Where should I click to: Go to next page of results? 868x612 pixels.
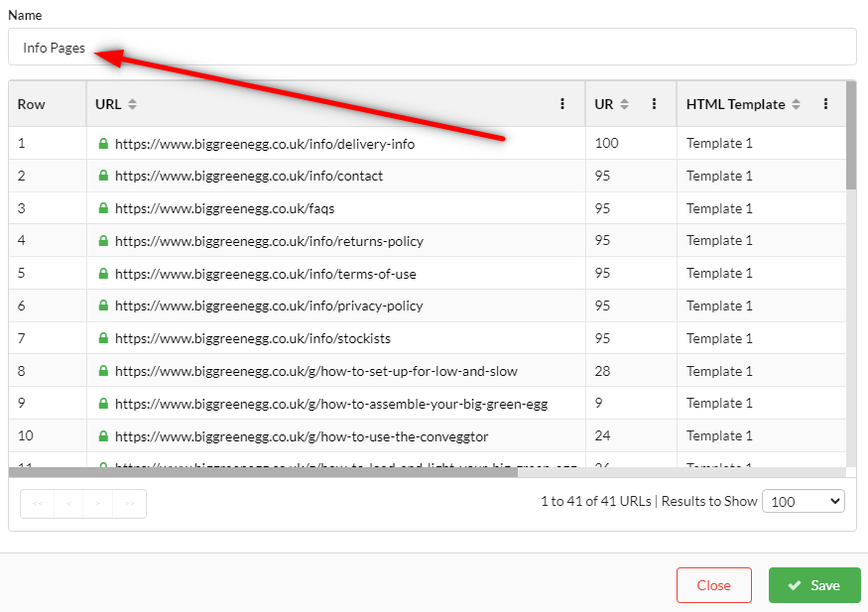pyautogui.click(x=97, y=504)
